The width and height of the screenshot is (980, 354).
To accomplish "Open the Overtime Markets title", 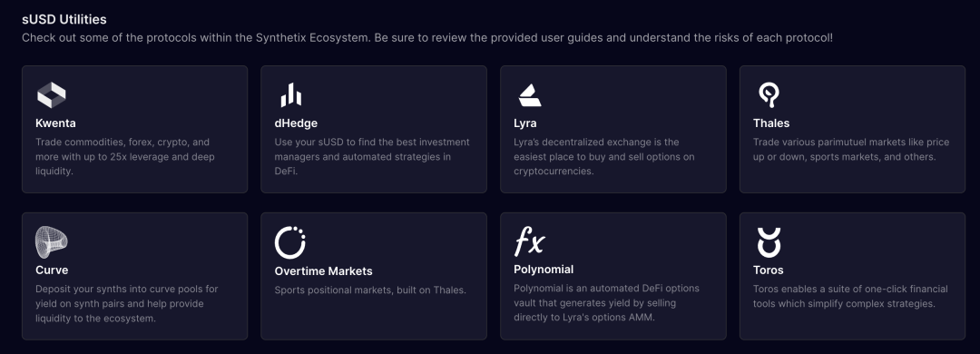I will click(324, 270).
